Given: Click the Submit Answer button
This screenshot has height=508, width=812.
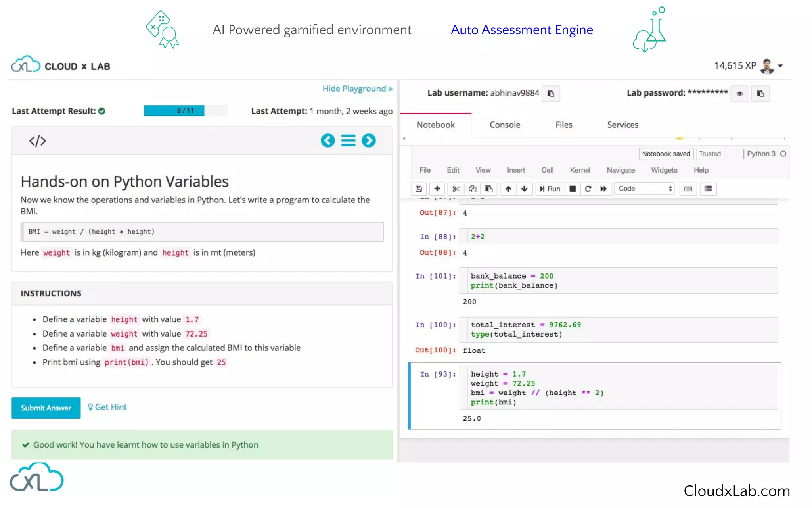Looking at the screenshot, I should 46,408.
